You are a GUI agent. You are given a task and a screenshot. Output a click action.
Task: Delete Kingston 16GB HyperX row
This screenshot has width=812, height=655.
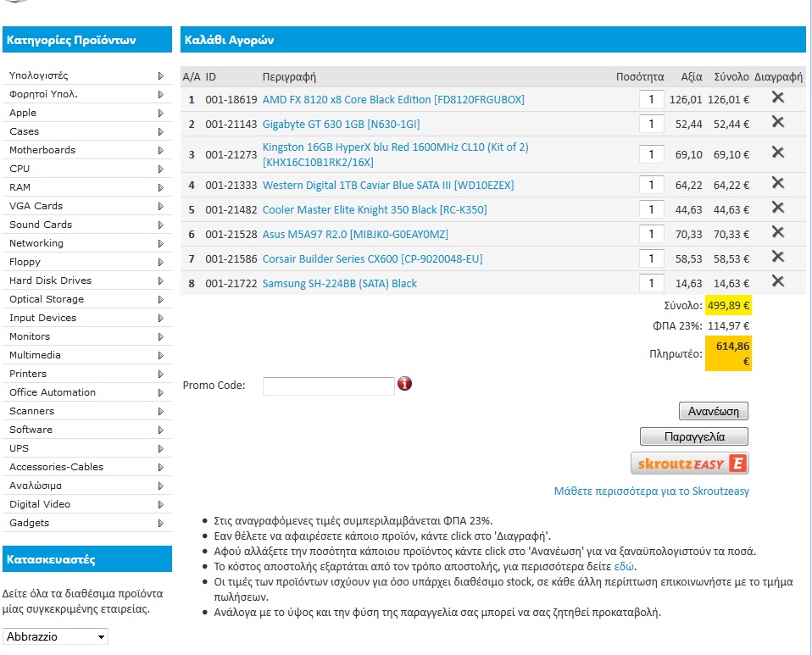coord(777,153)
